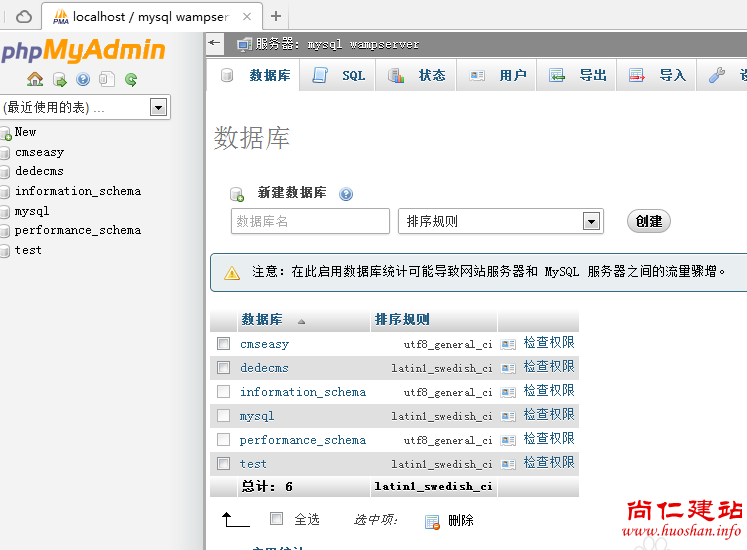Image resolution: width=747 pixels, height=550 pixels.
Task: Open the 排序规则 collation dropdown
Action: 500,221
